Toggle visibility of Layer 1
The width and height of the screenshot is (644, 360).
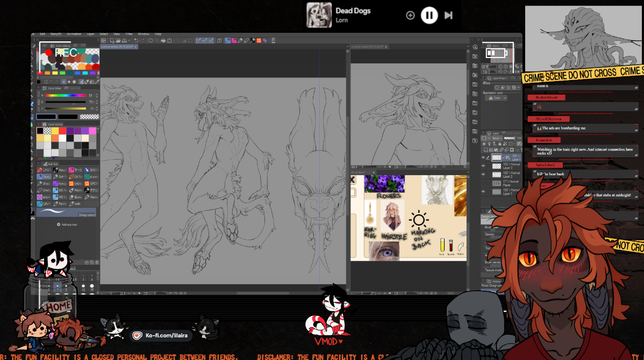pyautogui.click(x=483, y=192)
